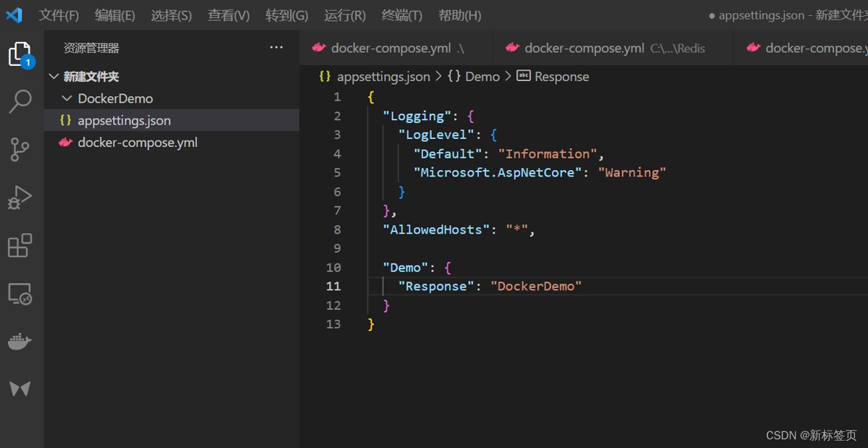Open the Search view icon
Viewport: 868px width, 448px height.
point(20,102)
